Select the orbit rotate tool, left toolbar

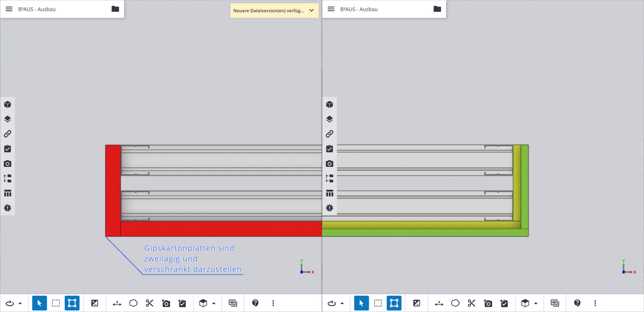click(10, 303)
